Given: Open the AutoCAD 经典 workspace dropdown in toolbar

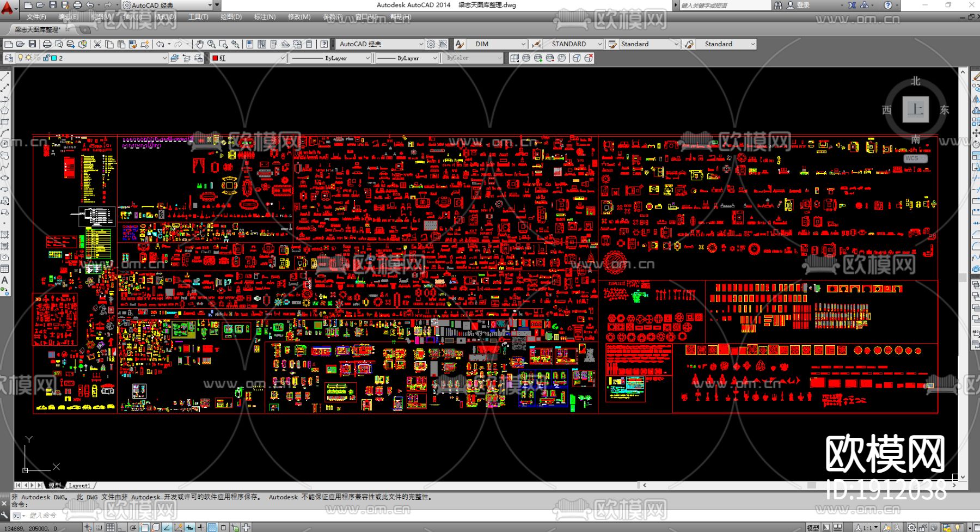Looking at the screenshot, I should click(421, 44).
